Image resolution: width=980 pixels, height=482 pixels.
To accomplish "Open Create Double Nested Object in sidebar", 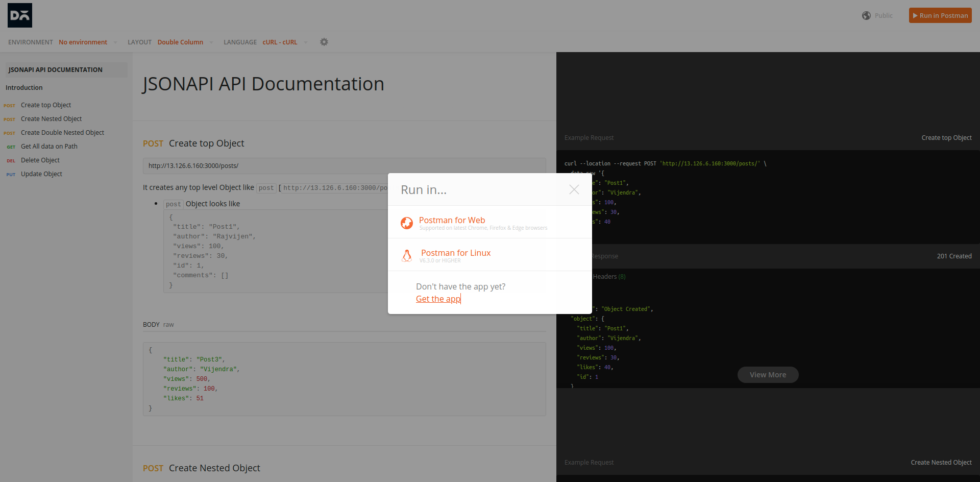I will pyautogui.click(x=62, y=133).
